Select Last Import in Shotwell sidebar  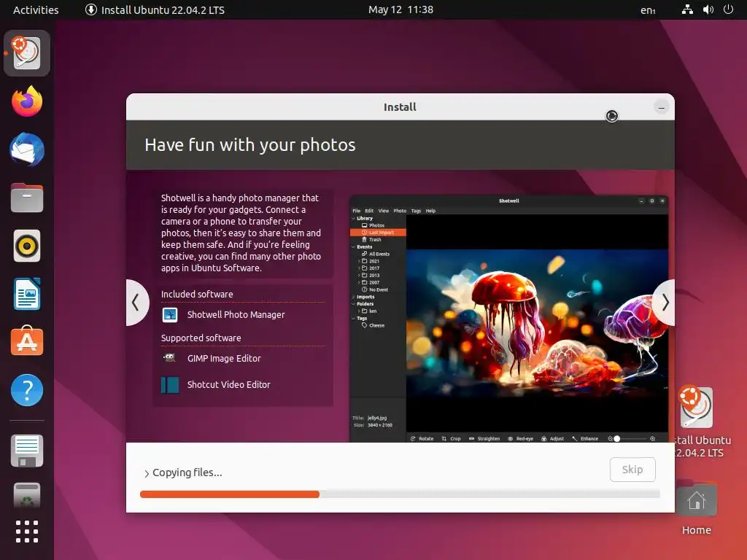(x=378, y=233)
